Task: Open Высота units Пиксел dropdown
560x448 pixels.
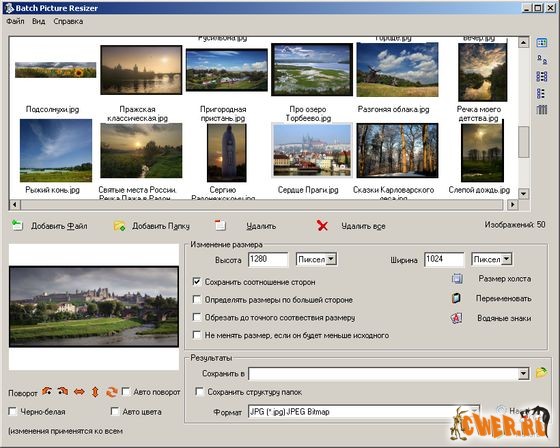Action: point(331,259)
